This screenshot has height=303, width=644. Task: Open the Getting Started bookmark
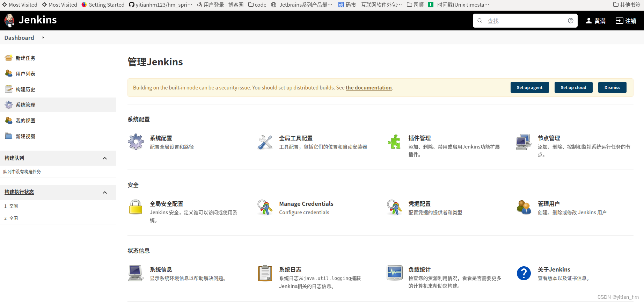pos(103,5)
